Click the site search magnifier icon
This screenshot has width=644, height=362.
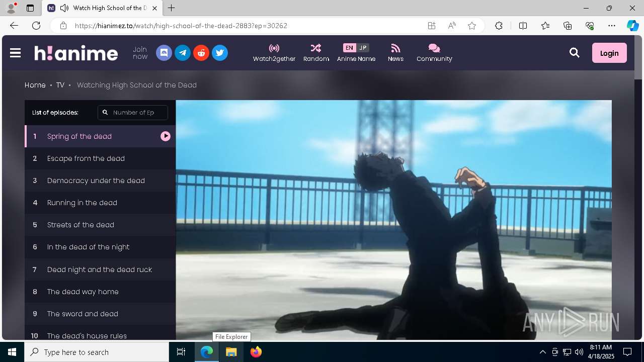[x=575, y=53]
